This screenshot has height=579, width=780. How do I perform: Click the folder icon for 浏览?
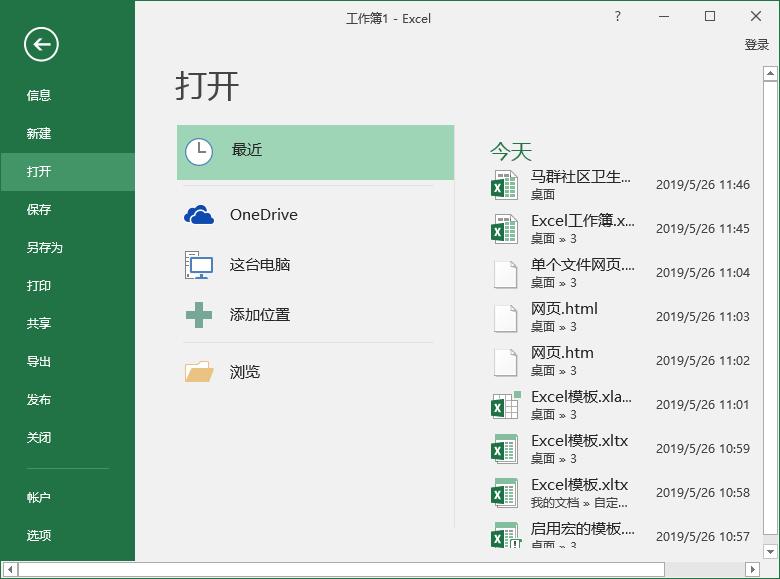[x=199, y=372]
